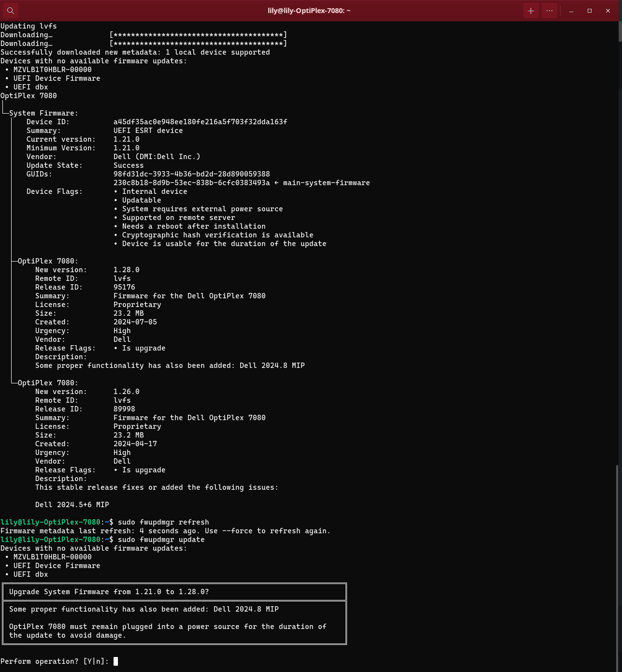Click the GUID starting with 98fd31dc
This screenshot has width=622, height=672.
click(191, 174)
